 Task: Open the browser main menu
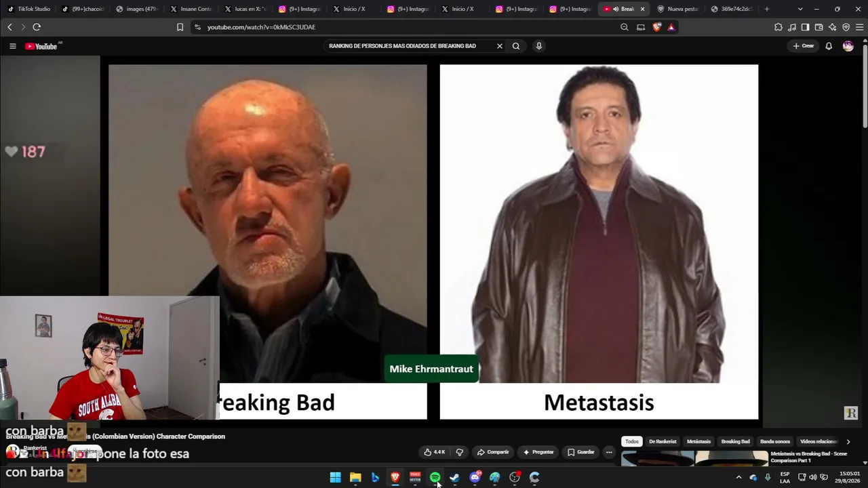(x=860, y=27)
